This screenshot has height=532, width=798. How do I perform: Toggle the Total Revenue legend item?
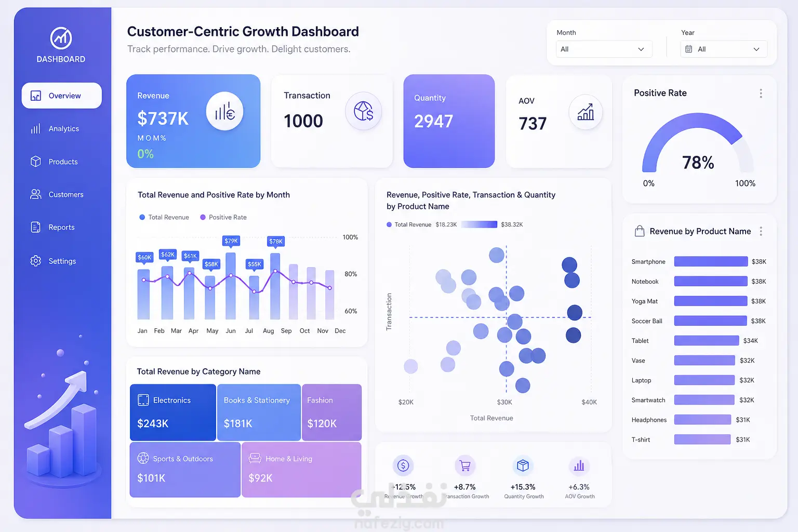(164, 217)
